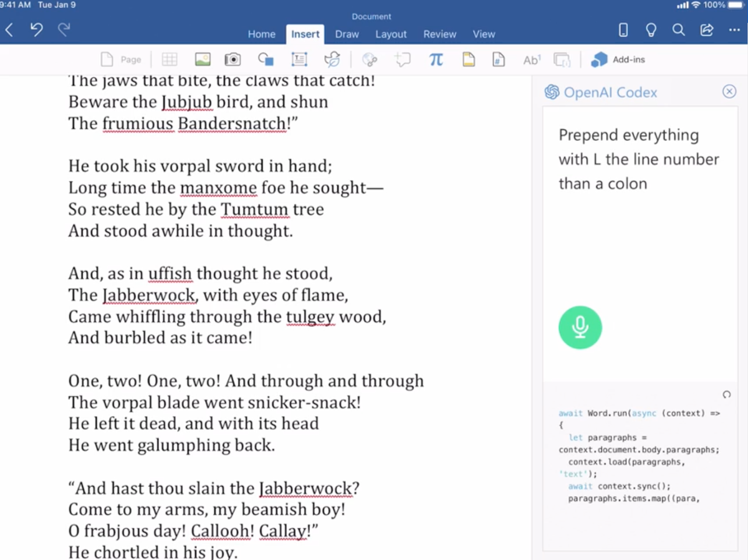
Task: Open the Draw tab
Action: (347, 34)
